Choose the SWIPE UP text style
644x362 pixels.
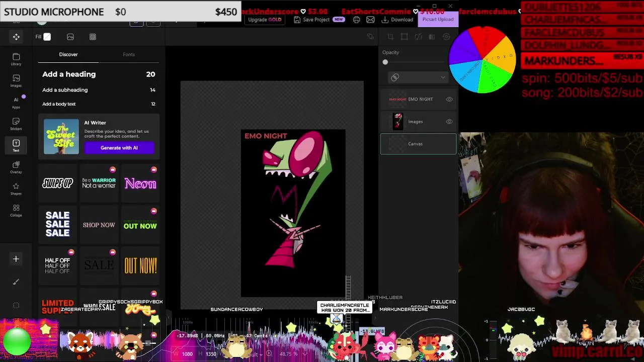click(57, 184)
